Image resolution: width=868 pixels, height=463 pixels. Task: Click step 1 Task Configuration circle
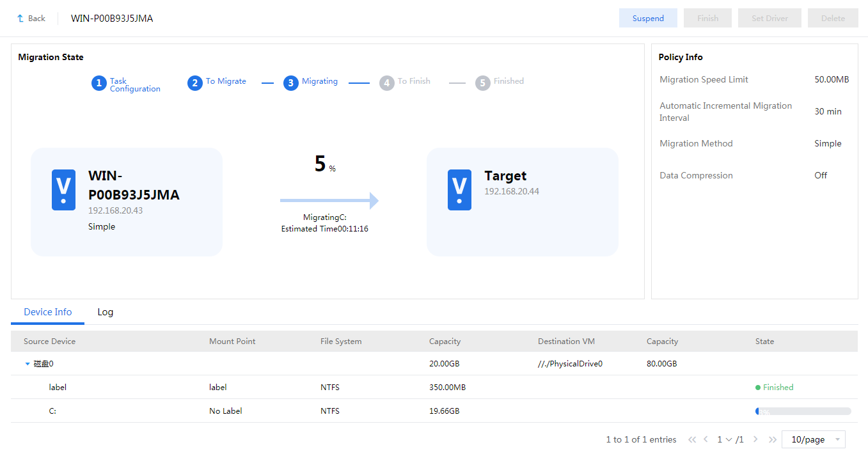(99, 83)
